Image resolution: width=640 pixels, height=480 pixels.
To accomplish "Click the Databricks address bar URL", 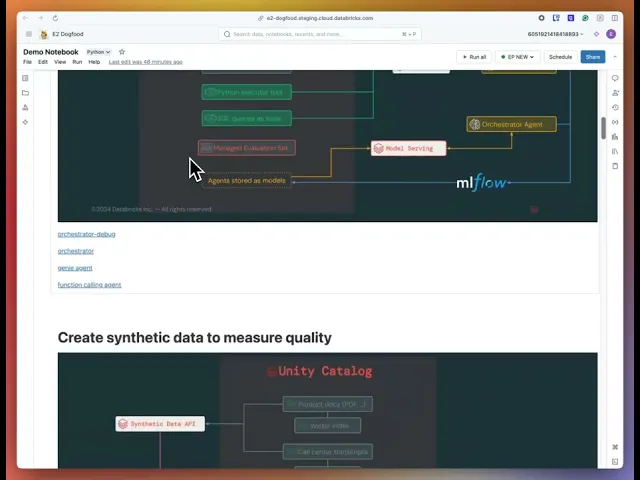I will coord(320,18).
